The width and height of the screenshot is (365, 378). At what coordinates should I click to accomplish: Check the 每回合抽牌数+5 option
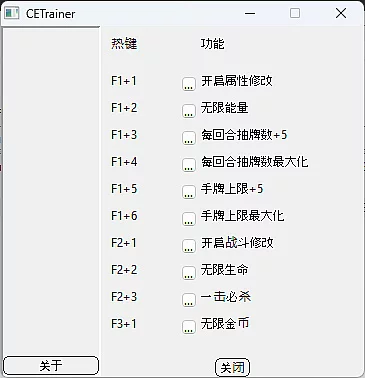(189, 138)
